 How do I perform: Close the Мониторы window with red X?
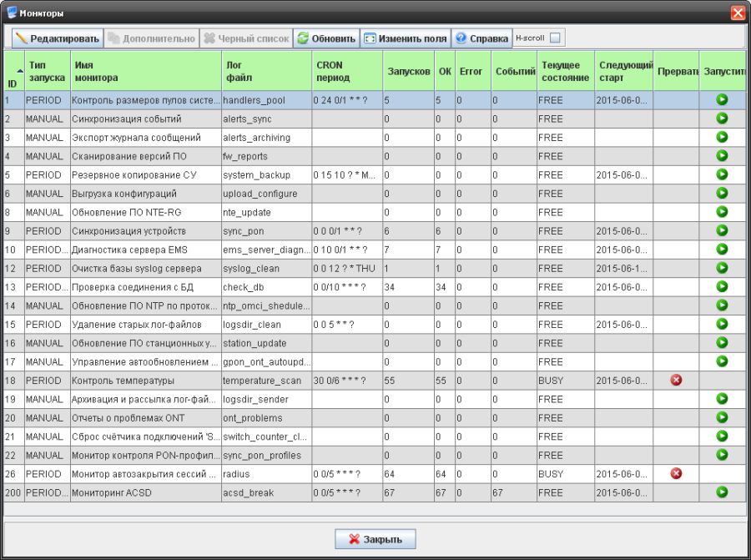pos(738,13)
